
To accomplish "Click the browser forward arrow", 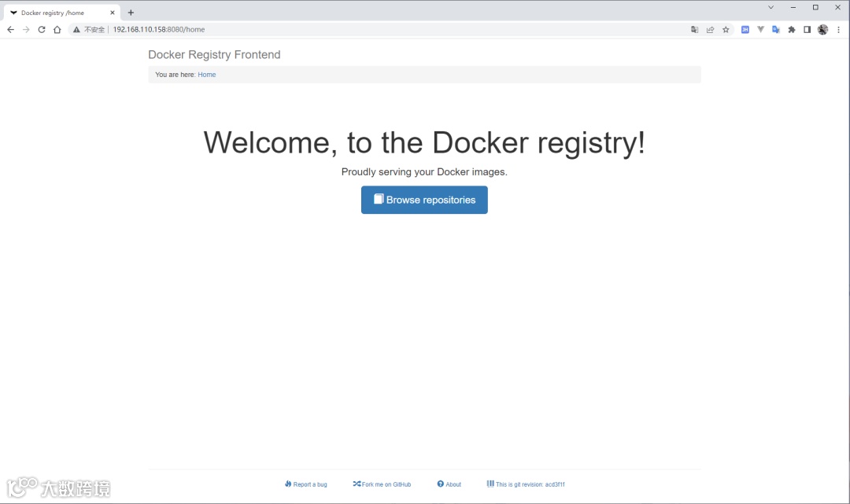I will (x=26, y=30).
